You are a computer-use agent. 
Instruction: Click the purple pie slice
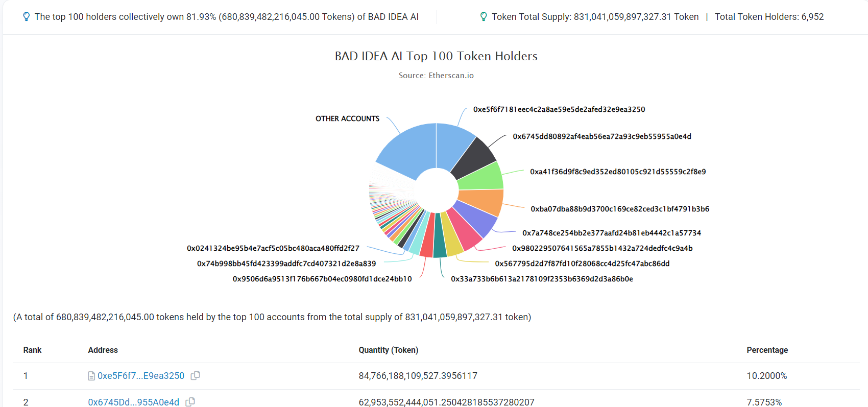point(475,219)
